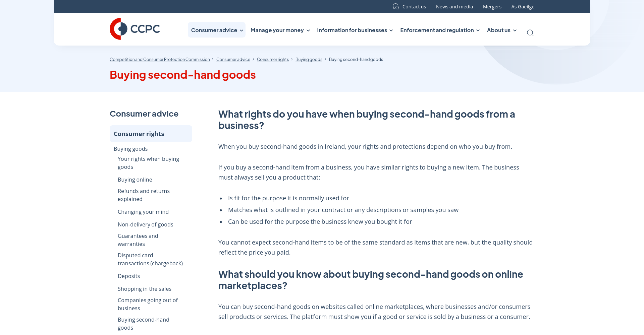Click heading about online marketplaces
The width and height of the screenshot is (644, 335).
click(371, 280)
